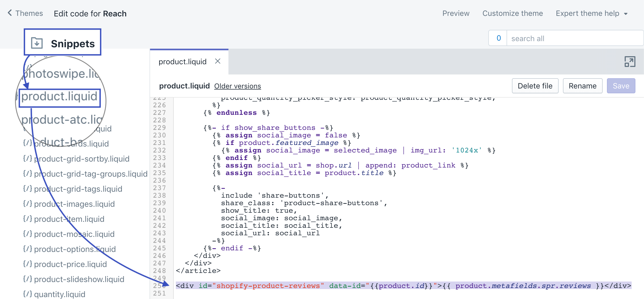This screenshot has width=644, height=299.
Task: Click the search results counter showing 0
Action: coord(499,38)
